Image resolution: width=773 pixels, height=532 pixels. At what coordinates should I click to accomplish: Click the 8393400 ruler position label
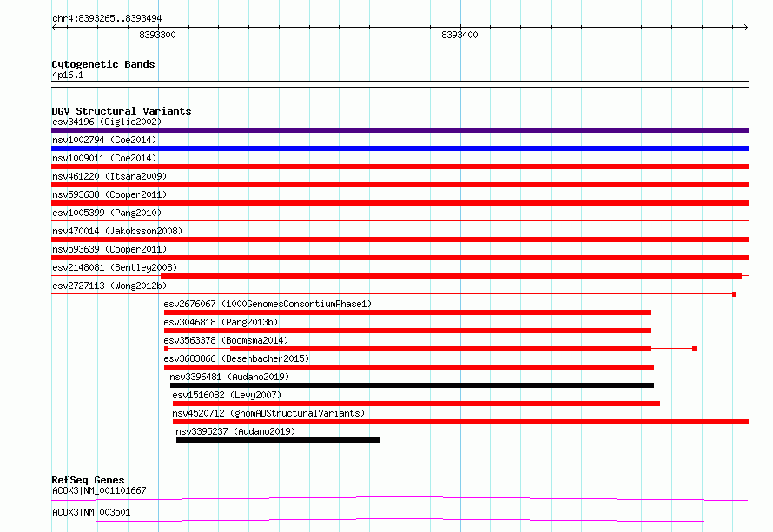459,35
